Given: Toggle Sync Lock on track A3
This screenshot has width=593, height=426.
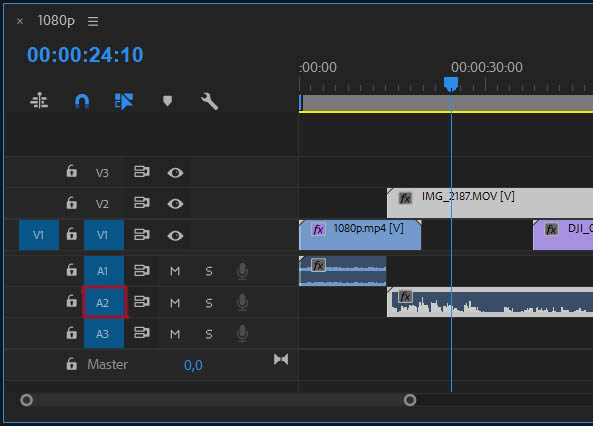Looking at the screenshot, I should [x=141, y=333].
